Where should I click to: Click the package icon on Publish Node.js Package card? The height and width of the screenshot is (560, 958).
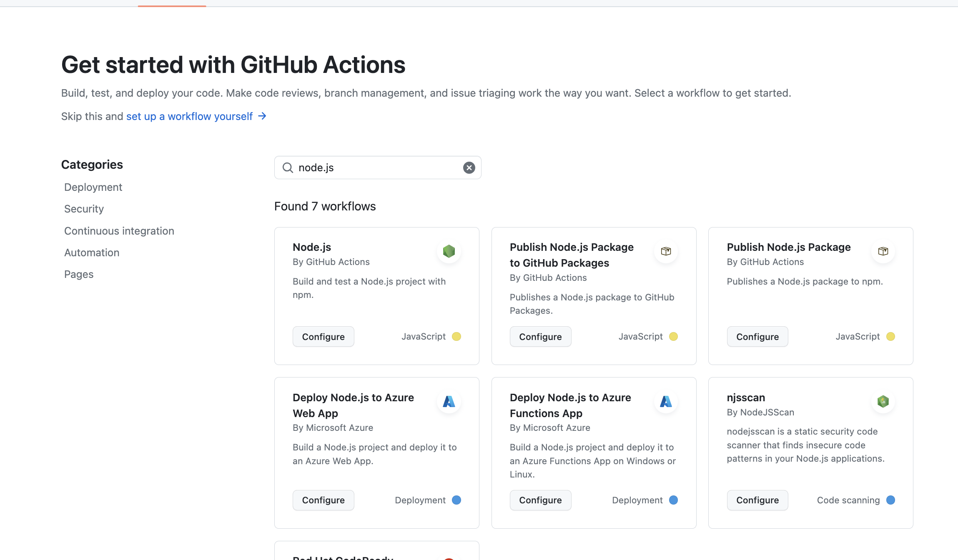883,251
